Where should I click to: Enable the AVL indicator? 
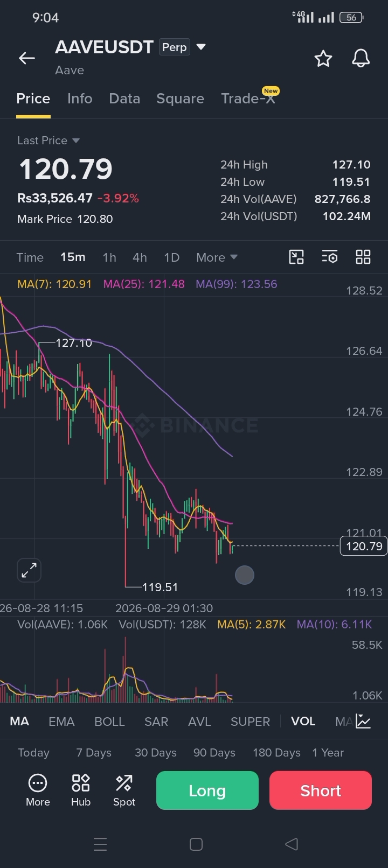coord(199,722)
